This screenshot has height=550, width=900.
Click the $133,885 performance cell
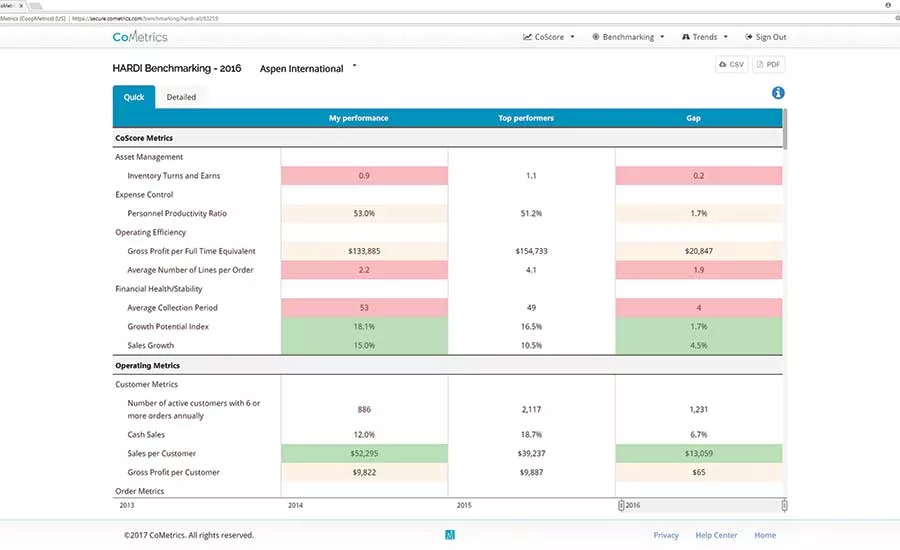pyautogui.click(x=364, y=251)
